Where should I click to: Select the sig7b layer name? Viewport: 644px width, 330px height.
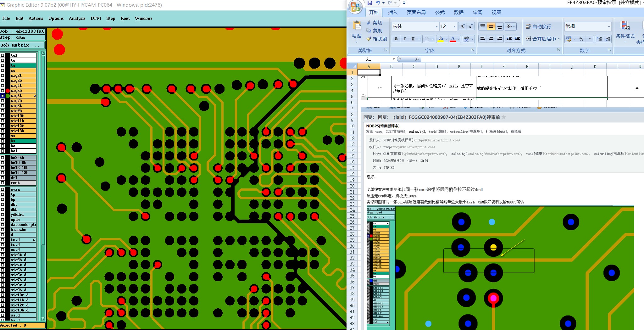click(23, 101)
